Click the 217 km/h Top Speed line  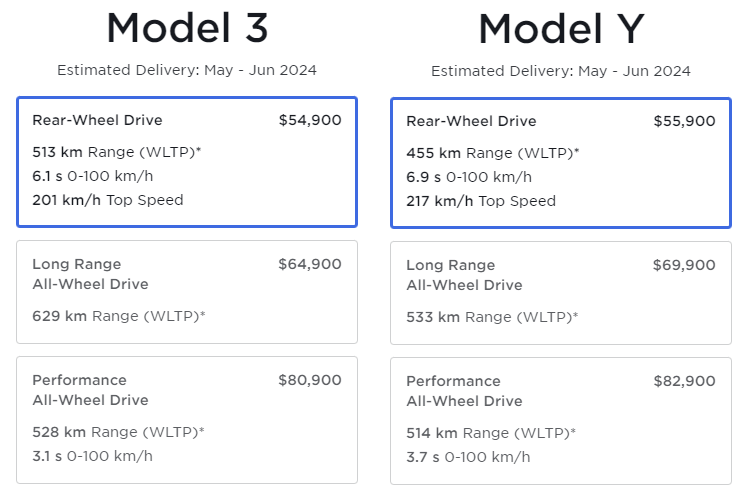pos(481,201)
